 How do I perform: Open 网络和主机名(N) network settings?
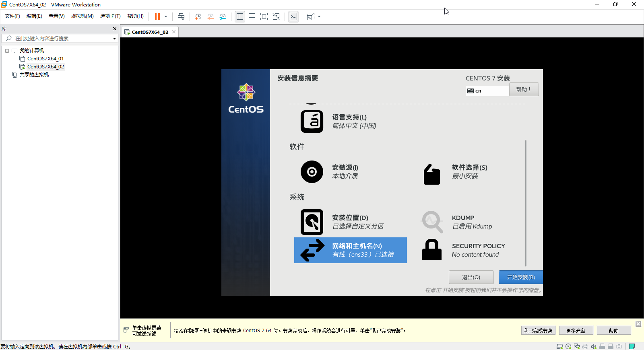coord(351,250)
